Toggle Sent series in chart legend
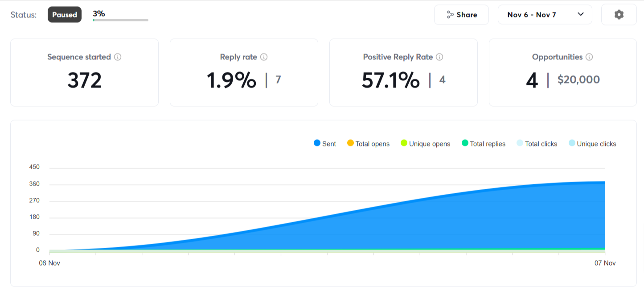Image resolution: width=644 pixels, height=287 pixels. pos(325,144)
